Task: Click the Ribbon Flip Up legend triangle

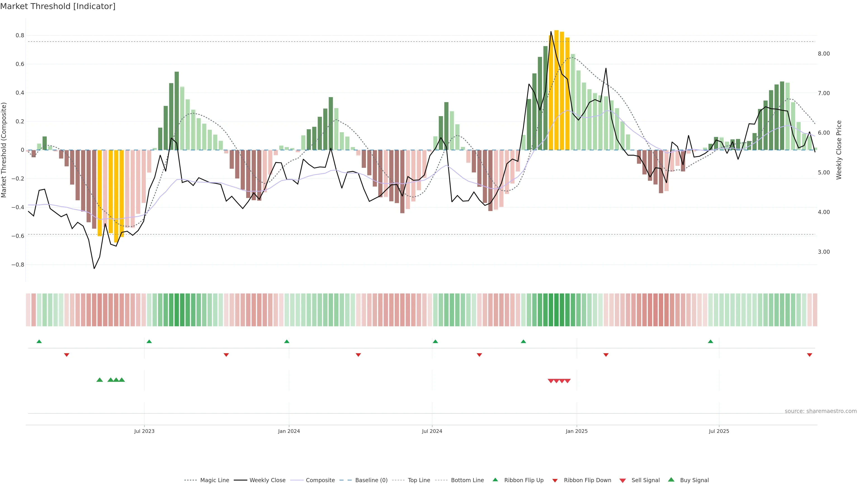Action: (x=495, y=480)
